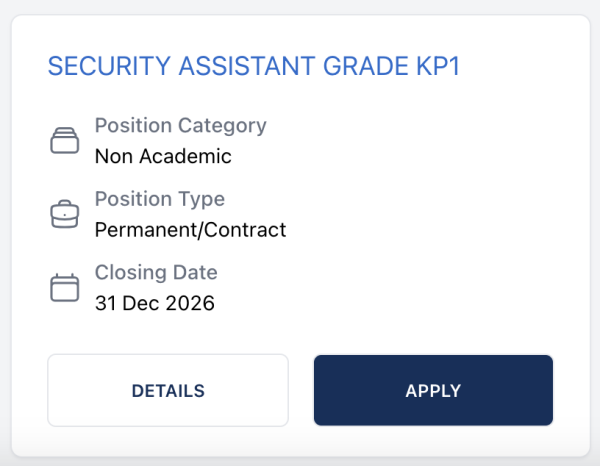
Task: Select the Closing Date label
Action: [x=155, y=272]
